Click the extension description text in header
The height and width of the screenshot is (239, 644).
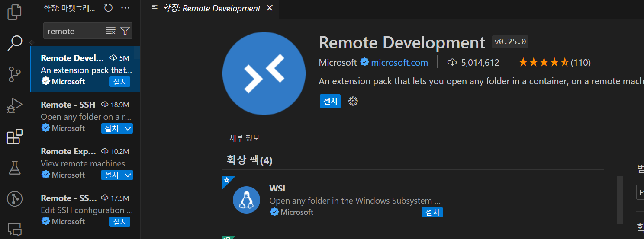tap(481, 81)
